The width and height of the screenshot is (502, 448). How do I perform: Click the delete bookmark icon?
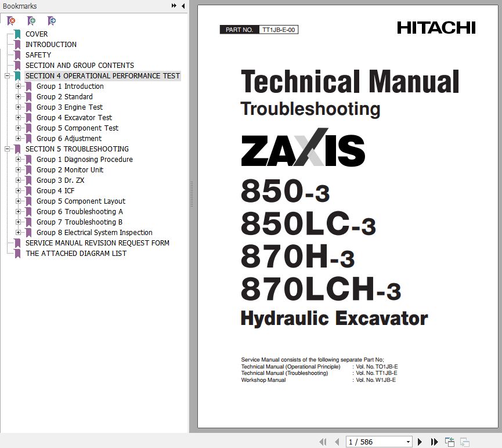coord(11,21)
